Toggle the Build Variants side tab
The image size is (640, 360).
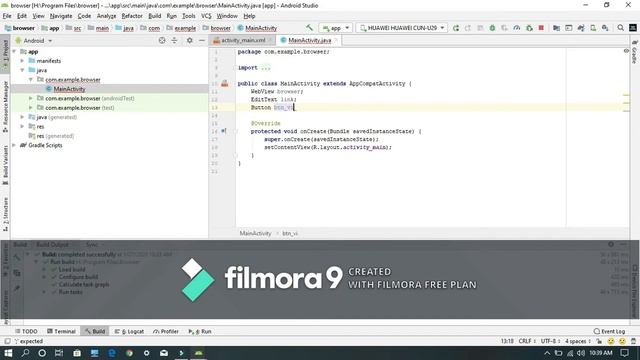[5, 165]
